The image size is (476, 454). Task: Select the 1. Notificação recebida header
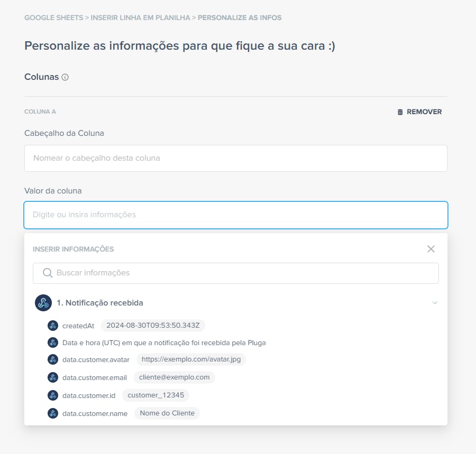pos(100,303)
